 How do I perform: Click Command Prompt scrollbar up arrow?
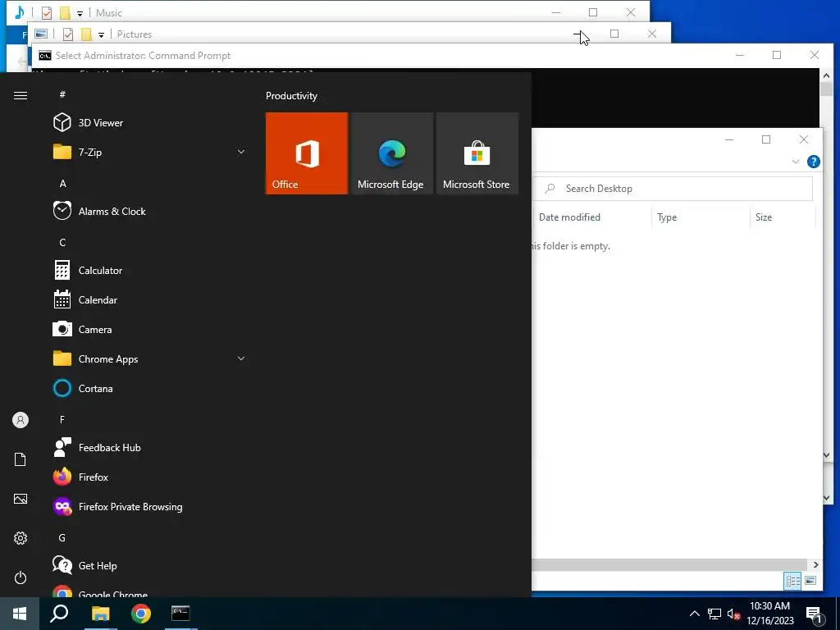(x=826, y=75)
